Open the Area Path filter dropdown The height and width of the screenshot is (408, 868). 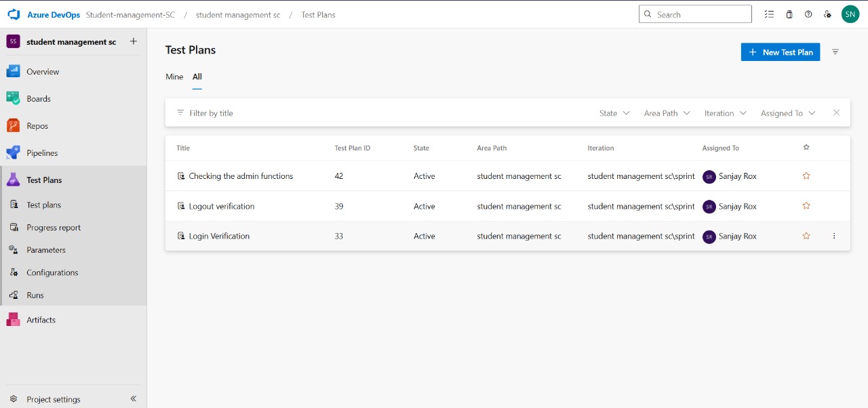667,113
